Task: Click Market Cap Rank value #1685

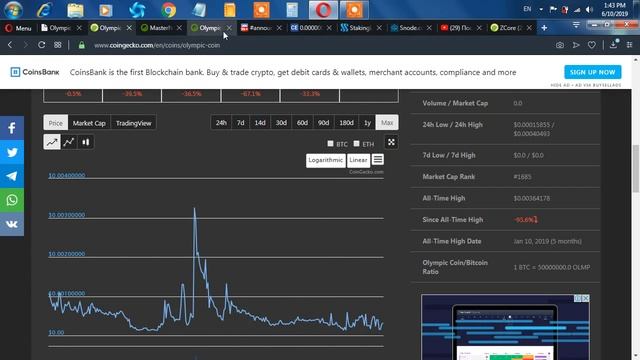Action: point(522,177)
